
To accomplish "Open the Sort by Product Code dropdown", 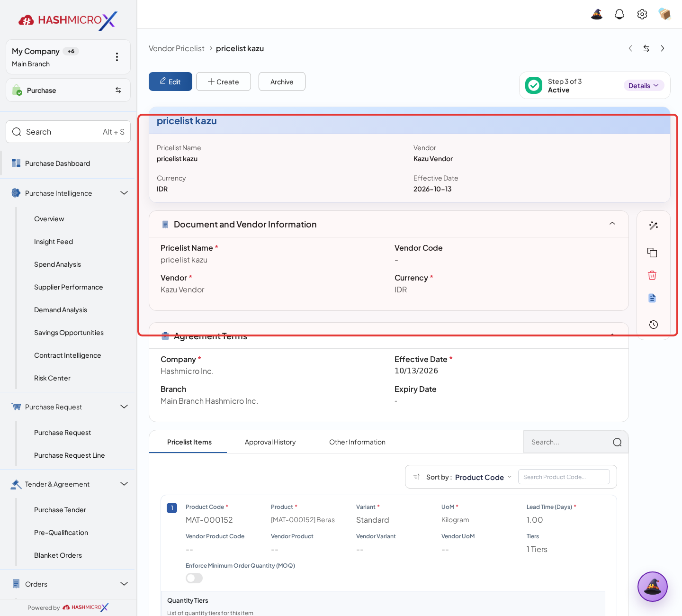I will tap(483, 477).
